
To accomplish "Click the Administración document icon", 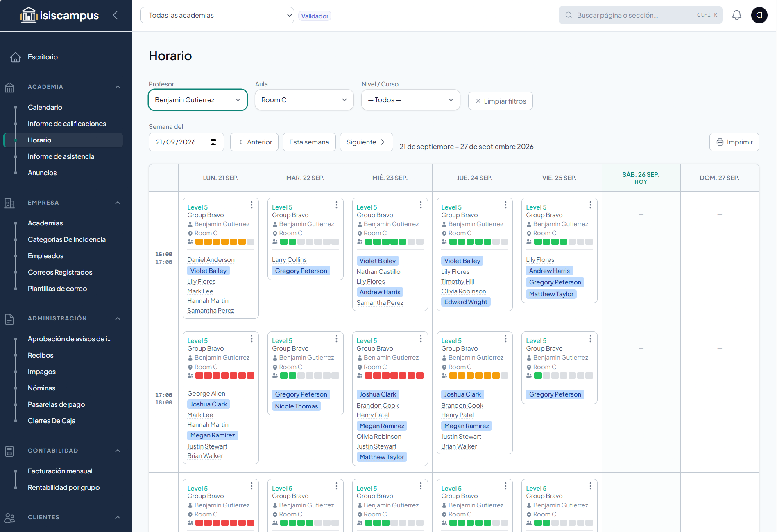I will click(9, 319).
